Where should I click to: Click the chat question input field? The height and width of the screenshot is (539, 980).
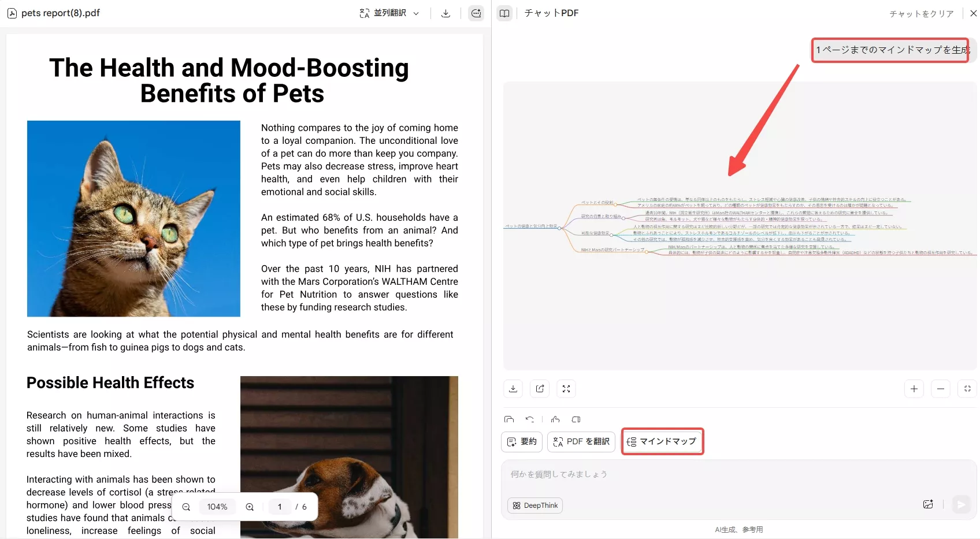point(738,474)
